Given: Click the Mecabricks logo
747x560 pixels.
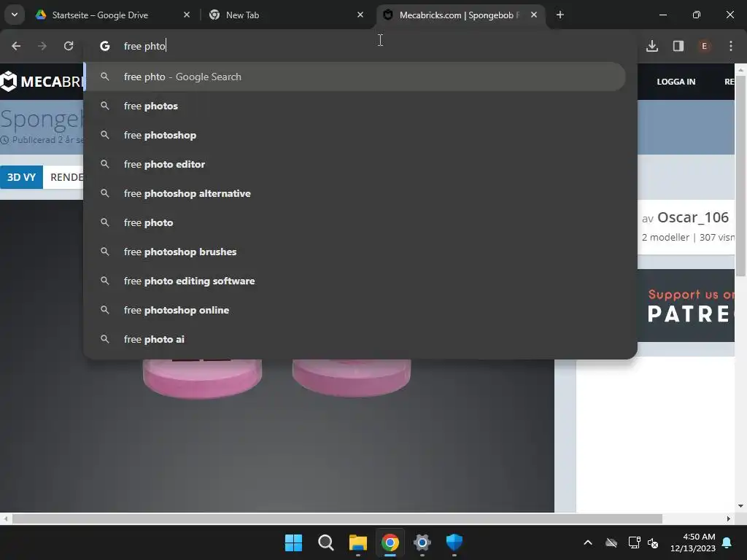Looking at the screenshot, I should [x=42, y=82].
